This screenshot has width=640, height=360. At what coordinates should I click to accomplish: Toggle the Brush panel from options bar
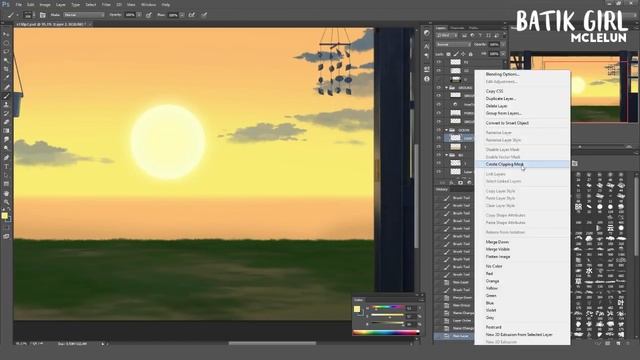[42, 15]
